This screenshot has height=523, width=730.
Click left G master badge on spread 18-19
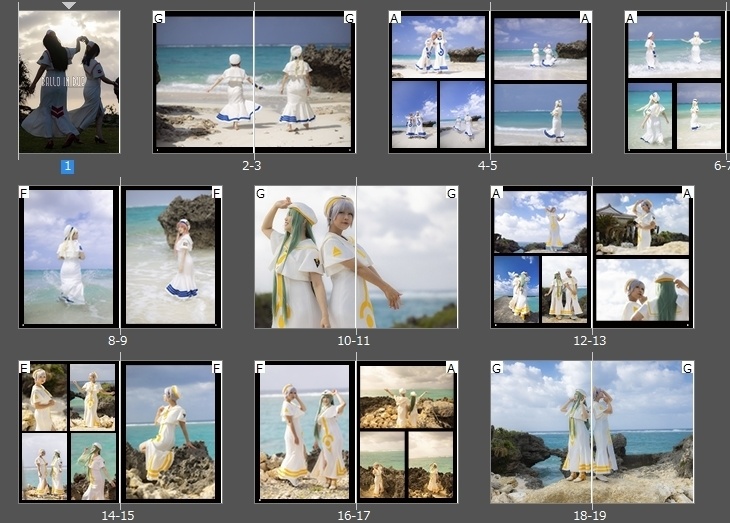pyautogui.click(x=497, y=368)
